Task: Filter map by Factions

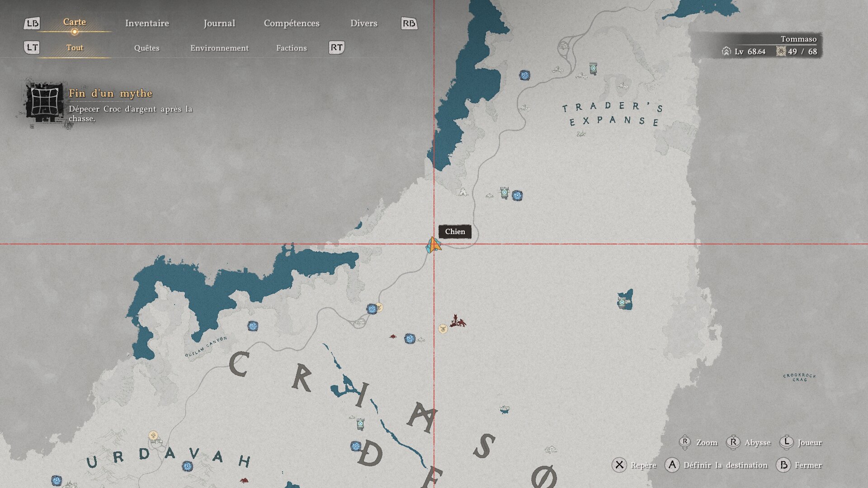Action: (x=291, y=48)
